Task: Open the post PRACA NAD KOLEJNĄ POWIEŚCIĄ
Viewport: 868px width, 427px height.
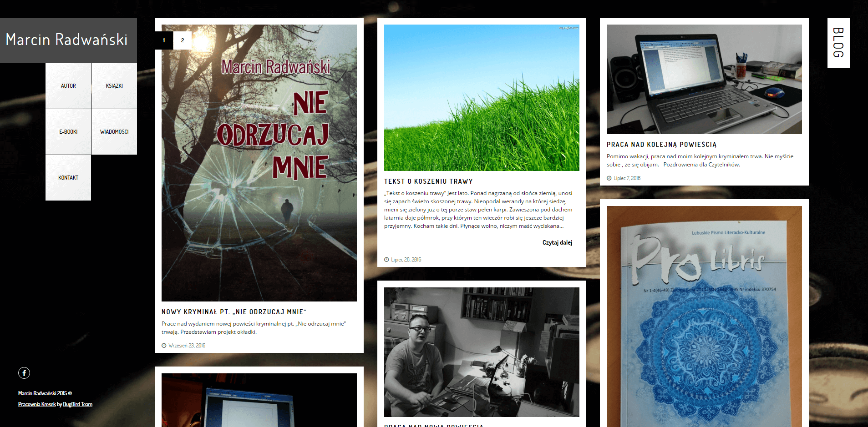Action: pyautogui.click(x=661, y=144)
